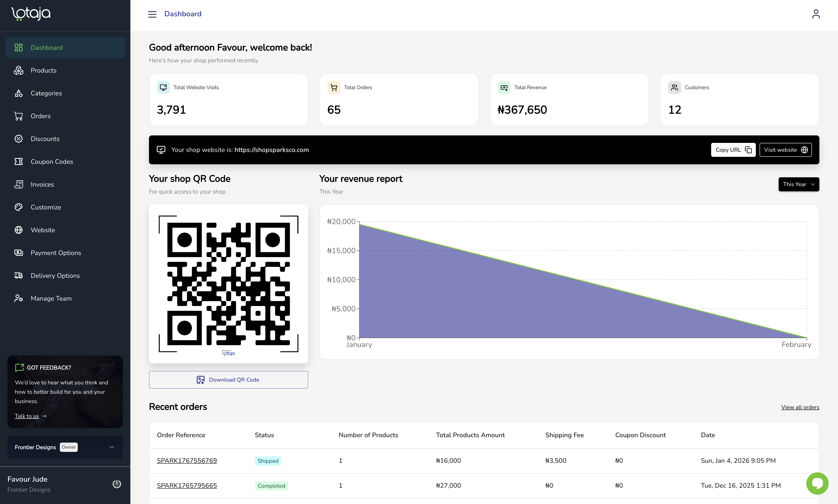Open the chat bubble in bottom right corner
The image size is (838, 504).
[x=817, y=483]
